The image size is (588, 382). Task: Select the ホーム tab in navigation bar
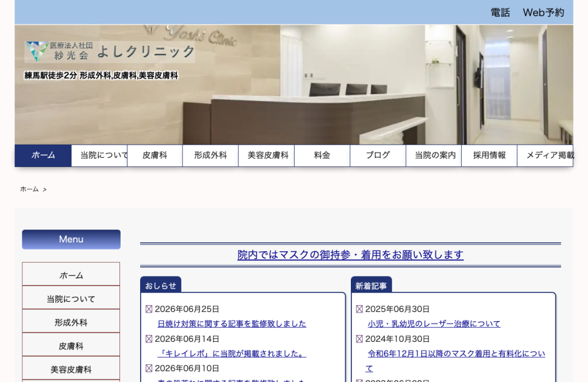click(43, 155)
